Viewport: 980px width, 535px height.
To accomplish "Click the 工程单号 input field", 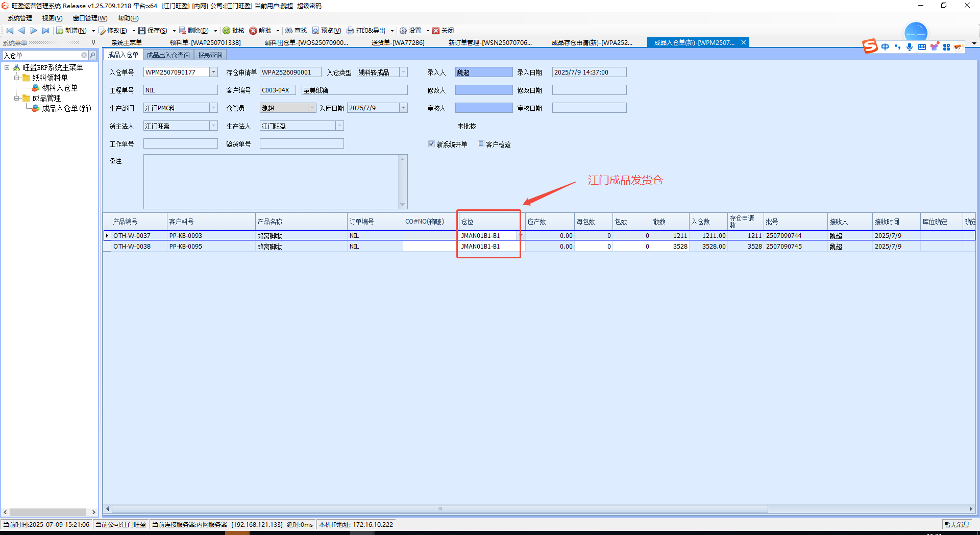I will tap(181, 90).
